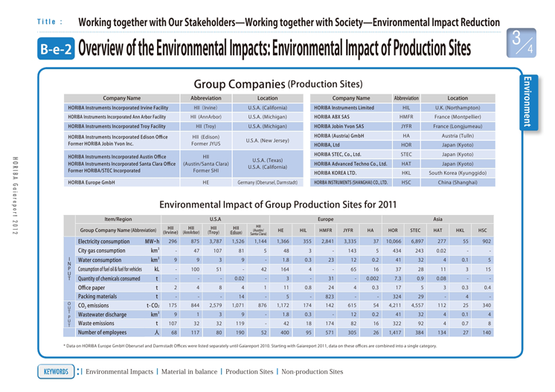Click the 'Electricity consumption' row label

click(103, 242)
